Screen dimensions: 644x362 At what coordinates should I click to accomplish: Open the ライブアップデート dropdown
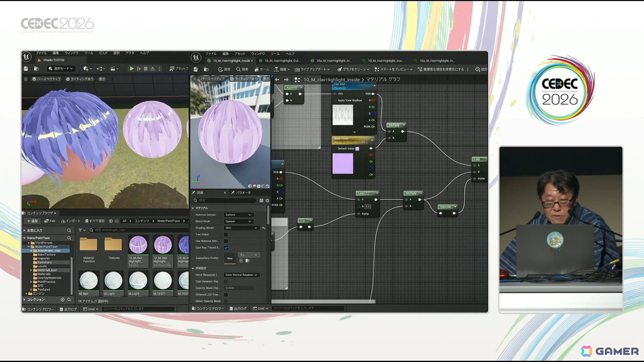click(x=312, y=69)
